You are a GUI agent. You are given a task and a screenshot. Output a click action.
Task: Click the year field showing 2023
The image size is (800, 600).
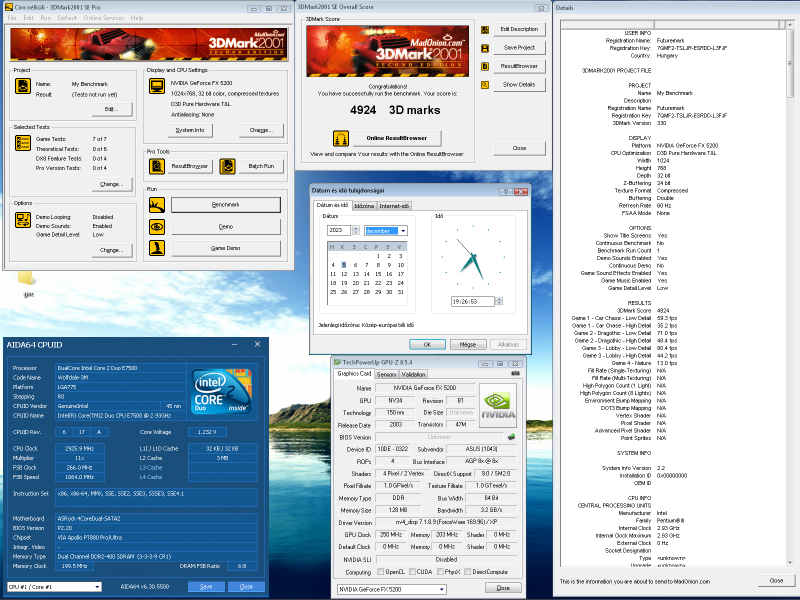click(339, 231)
